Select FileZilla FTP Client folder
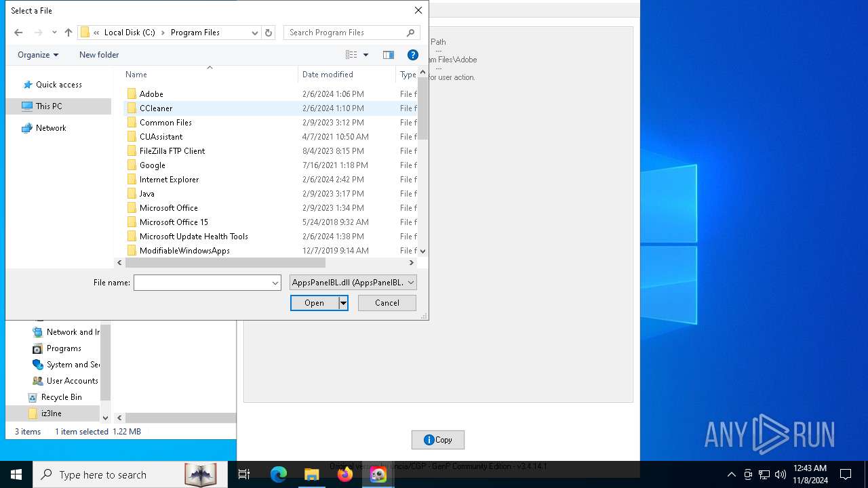The image size is (868, 488). (x=172, y=151)
